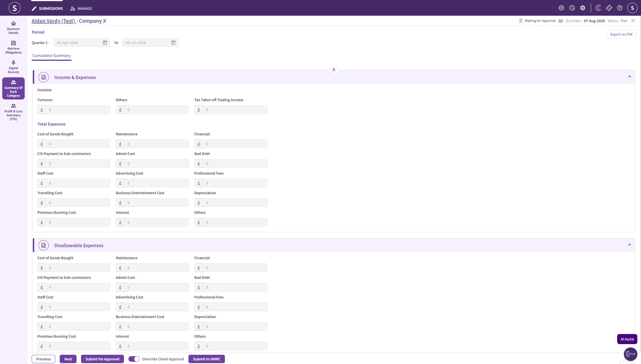Click the Disallowable Expenses document icon

point(43,245)
